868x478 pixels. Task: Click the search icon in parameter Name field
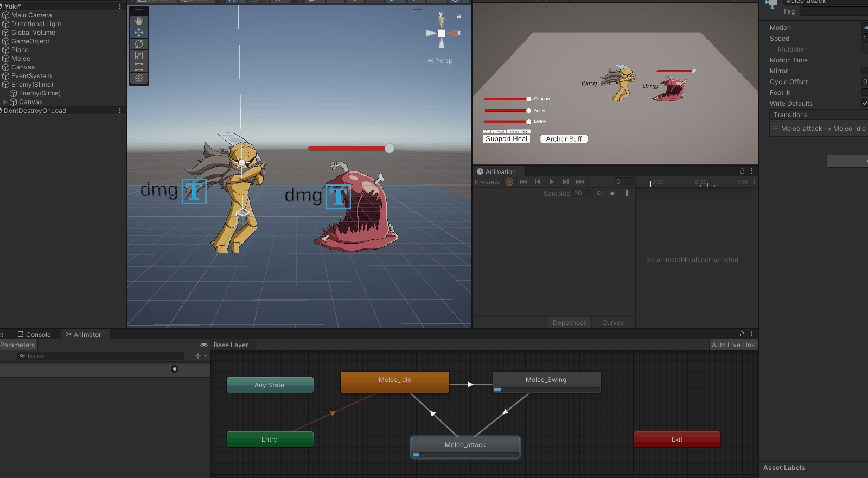22,356
